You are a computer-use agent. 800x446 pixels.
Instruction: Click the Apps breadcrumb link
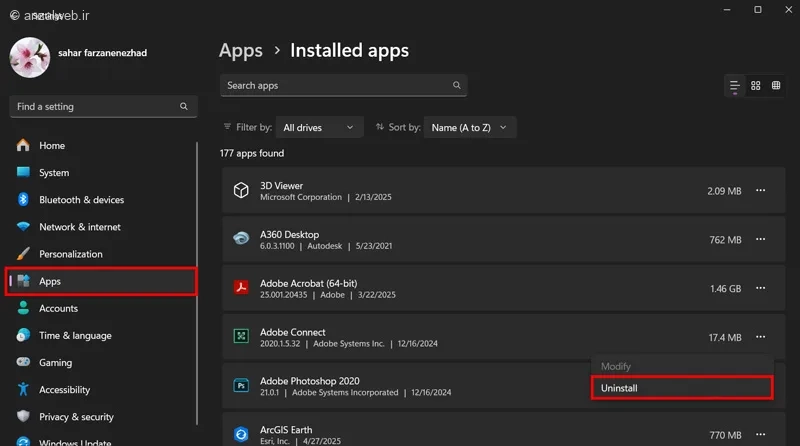pos(240,50)
